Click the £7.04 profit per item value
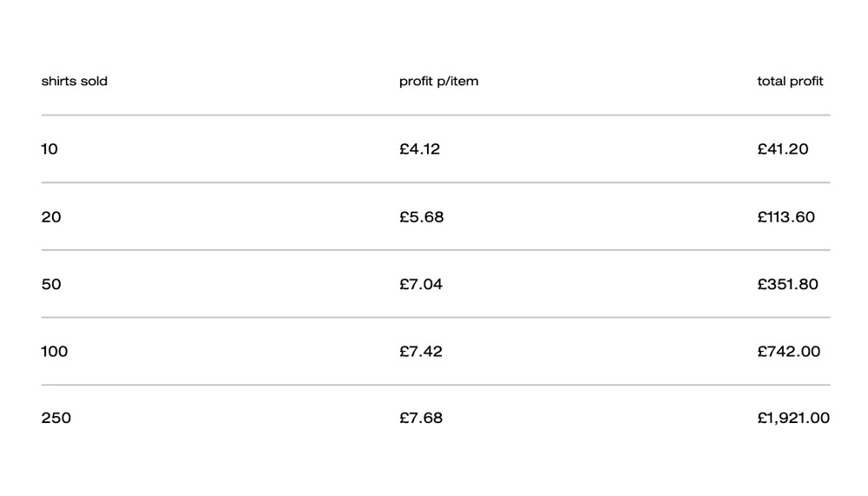The image size is (868, 496). point(421,284)
